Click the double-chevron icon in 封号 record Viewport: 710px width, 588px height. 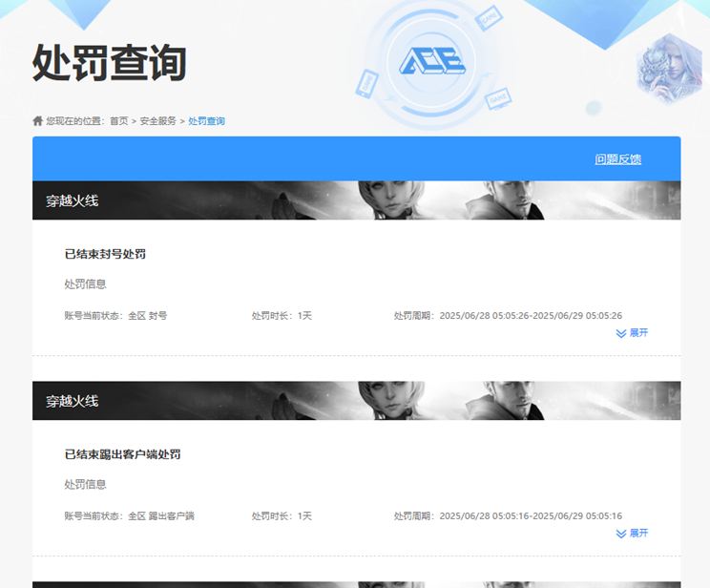(x=621, y=333)
